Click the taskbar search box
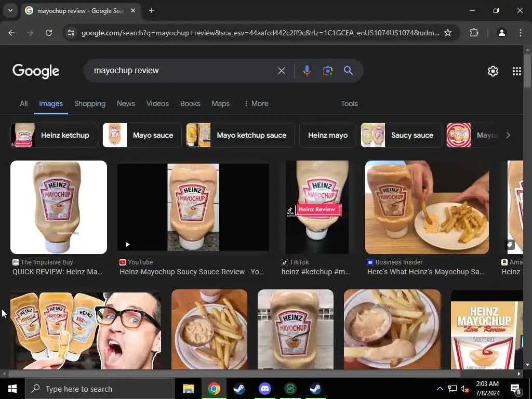This screenshot has width=532, height=399. [99, 389]
